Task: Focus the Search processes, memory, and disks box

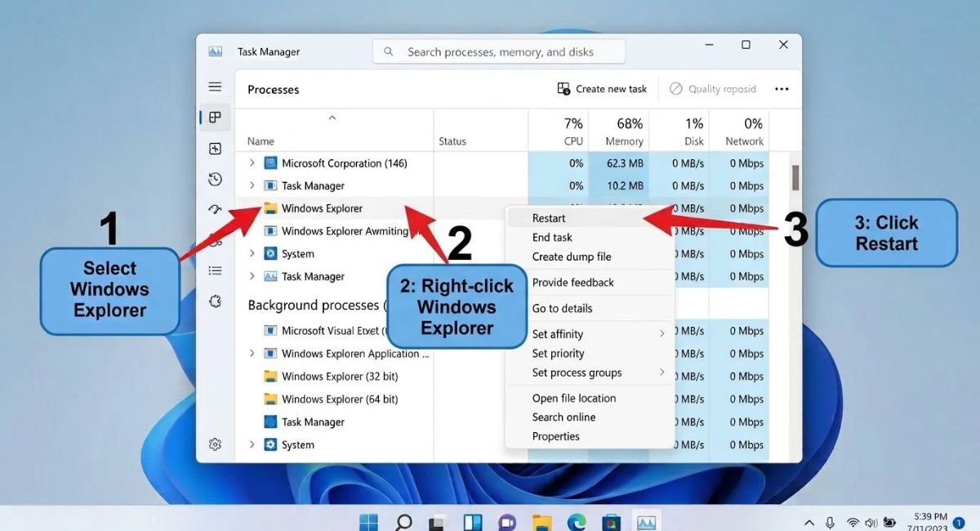Action: tap(499, 51)
